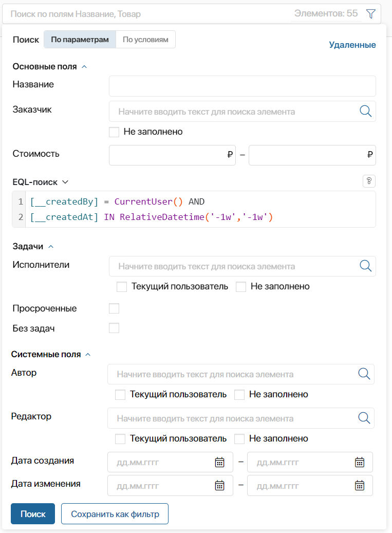Open the Удаленные link
The image size is (392, 533).
pyautogui.click(x=352, y=45)
